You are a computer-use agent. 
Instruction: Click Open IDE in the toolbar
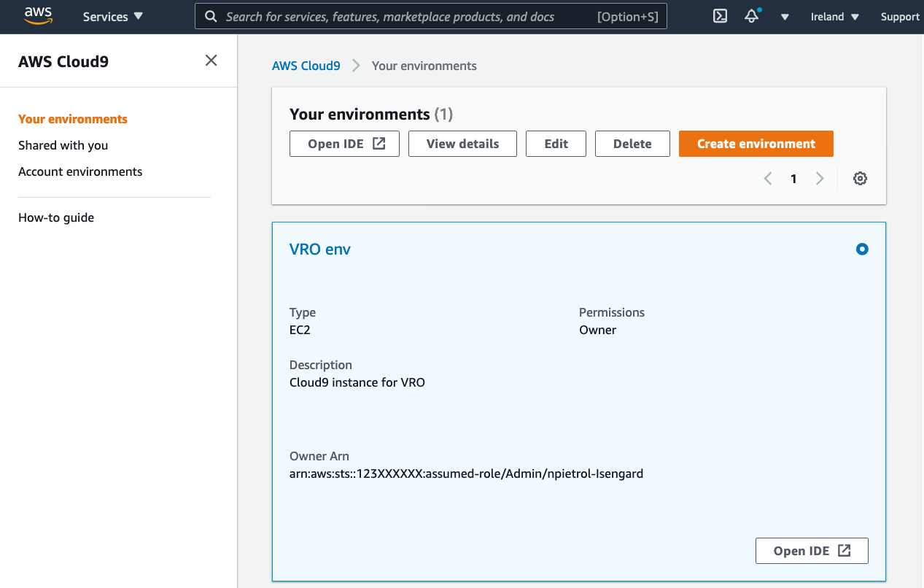coord(344,144)
